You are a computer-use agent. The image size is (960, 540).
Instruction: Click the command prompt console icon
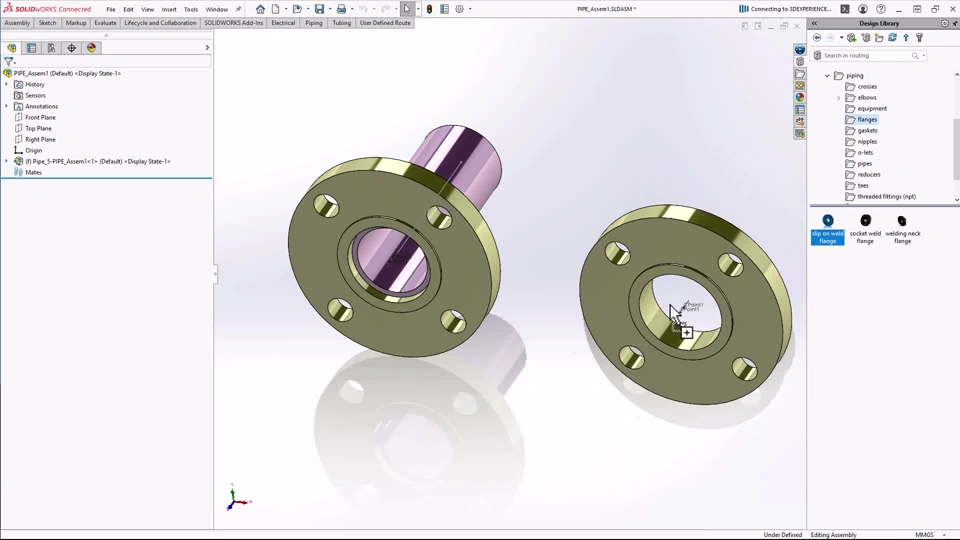tap(845, 9)
